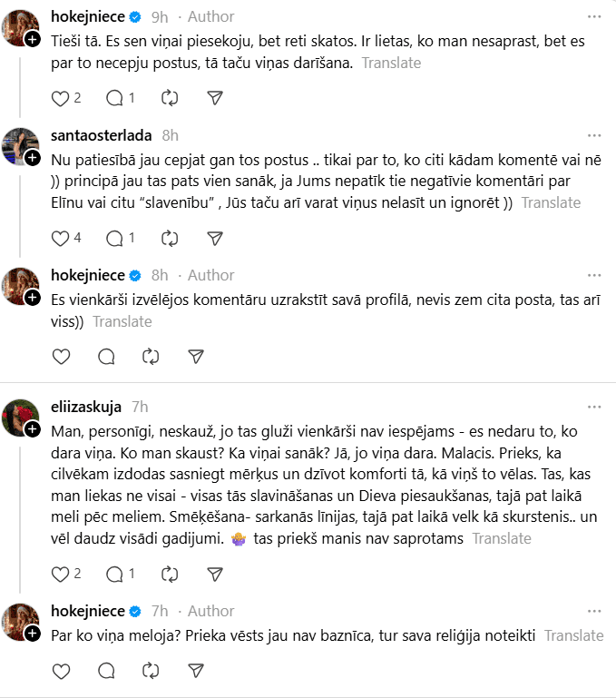Open replies on hokejniece's 9h post
This screenshot has height=698, width=616.
point(114,98)
